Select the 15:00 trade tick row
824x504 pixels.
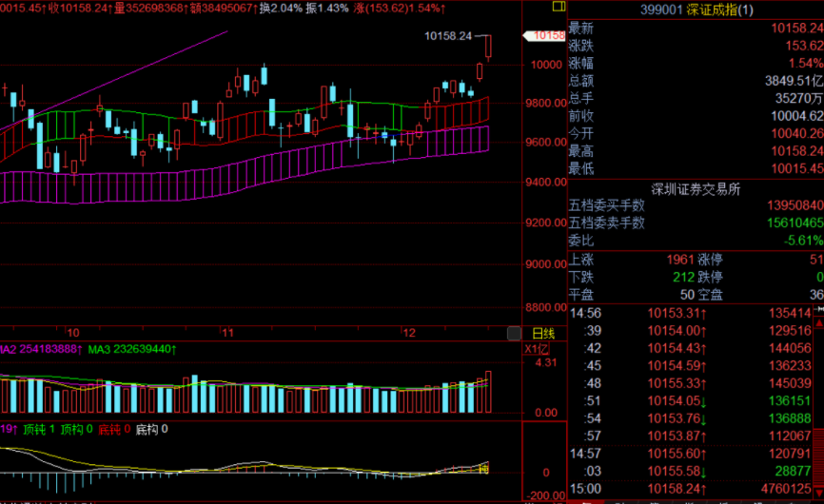tap(696, 490)
